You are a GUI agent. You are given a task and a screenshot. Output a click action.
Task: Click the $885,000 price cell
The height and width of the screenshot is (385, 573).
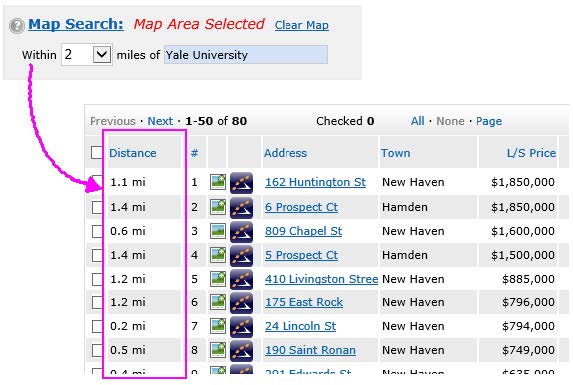tap(528, 279)
